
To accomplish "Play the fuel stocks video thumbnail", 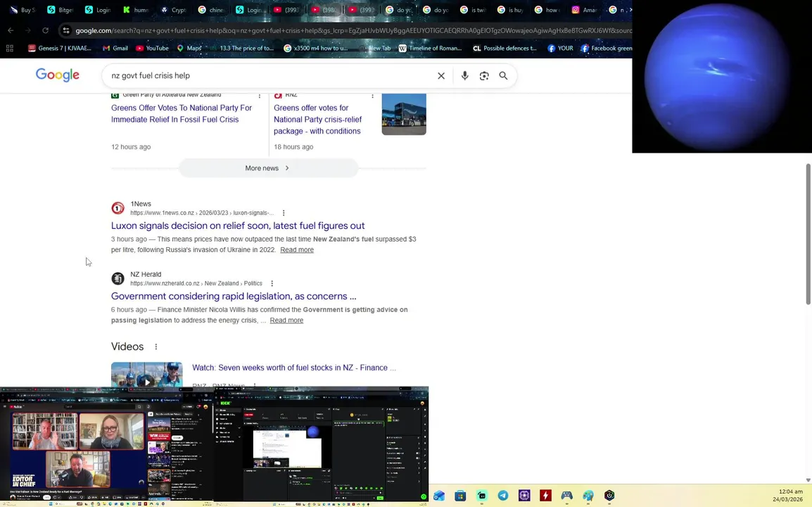I will [x=147, y=375].
